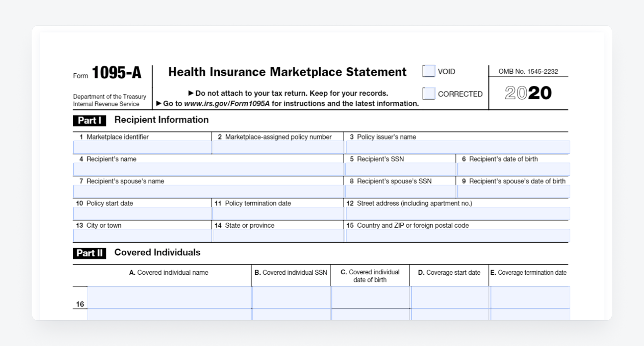Select row 16 Coverage start date field
Viewport: 644px width, 346px height.
pyautogui.click(x=450, y=297)
